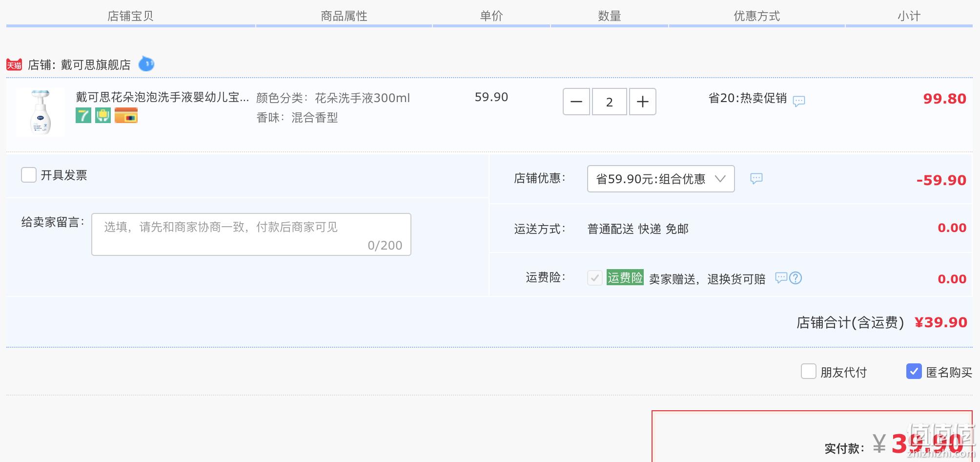Click the 优惠方式 column header
This screenshot has height=462, width=980.
click(757, 16)
